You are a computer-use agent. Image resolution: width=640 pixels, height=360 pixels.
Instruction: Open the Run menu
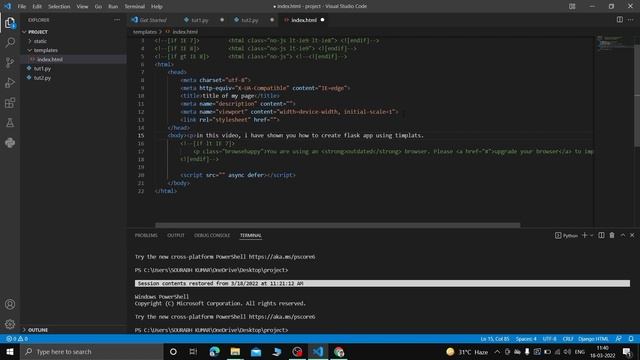(x=113, y=7)
